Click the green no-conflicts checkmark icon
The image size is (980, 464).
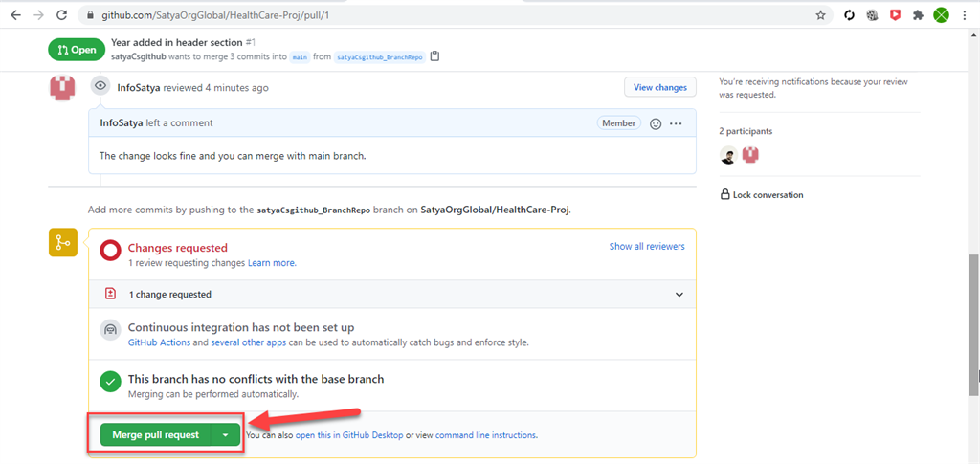tap(110, 381)
